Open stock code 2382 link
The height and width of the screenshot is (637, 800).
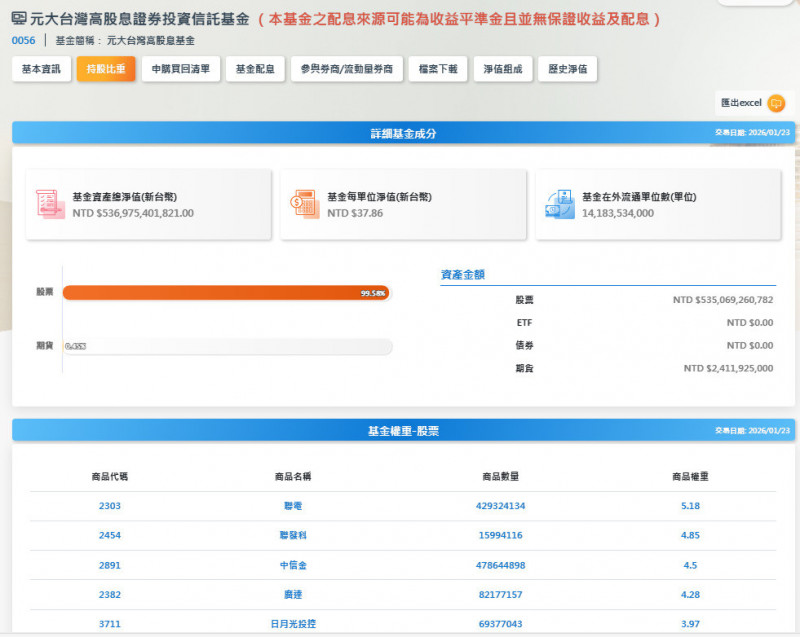(x=110, y=595)
